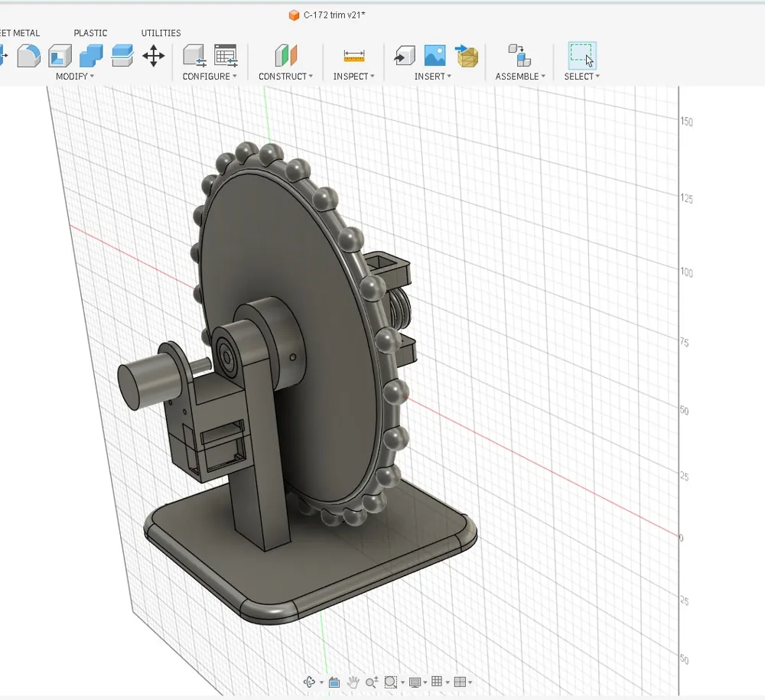This screenshot has width=765, height=700.
Task: Open the Orbit type dropdown arrow
Action: point(321,682)
